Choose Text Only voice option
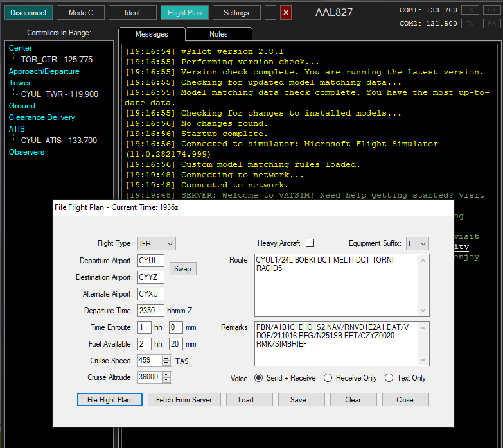The height and width of the screenshot is (448, 503). (389, 378)
